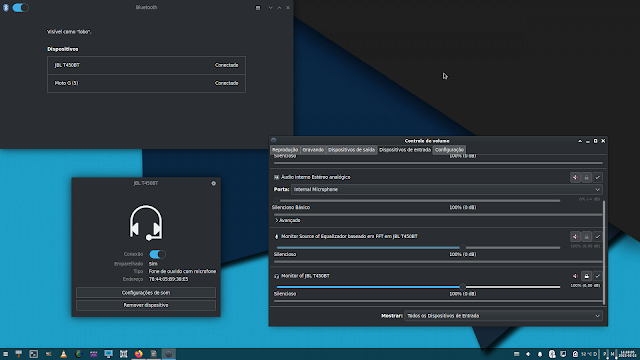
Task: Open the document taskbar window entry
Action: pyautogui.click(x=154, y=354)
